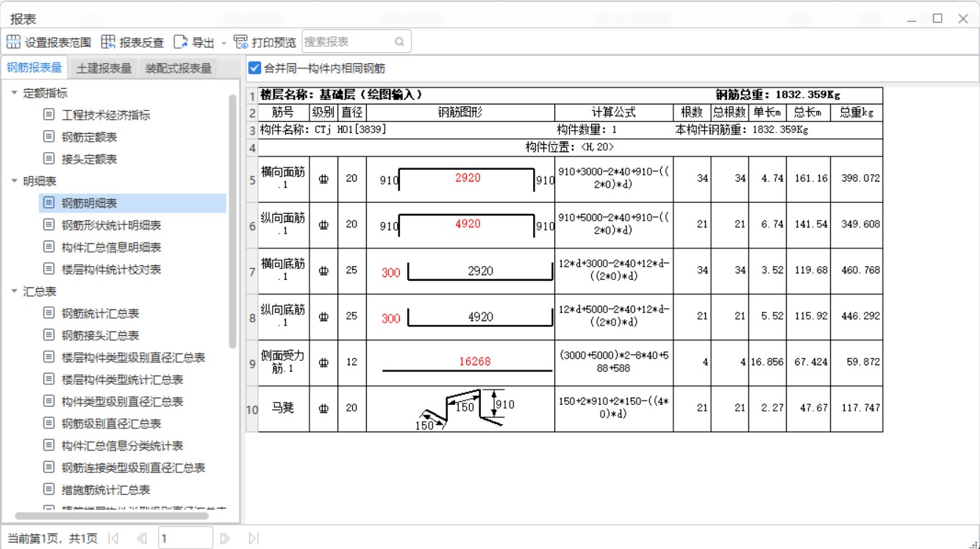Click the 钢筋图形 column header
Screen dimensions: 980x549
tap(460, 113)
